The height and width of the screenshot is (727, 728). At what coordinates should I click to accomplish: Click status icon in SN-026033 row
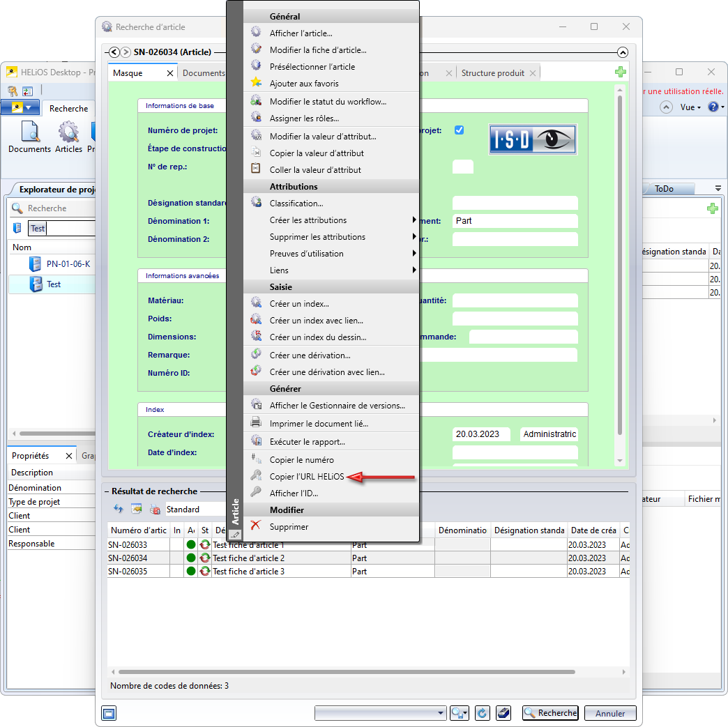tap(204, 545)
